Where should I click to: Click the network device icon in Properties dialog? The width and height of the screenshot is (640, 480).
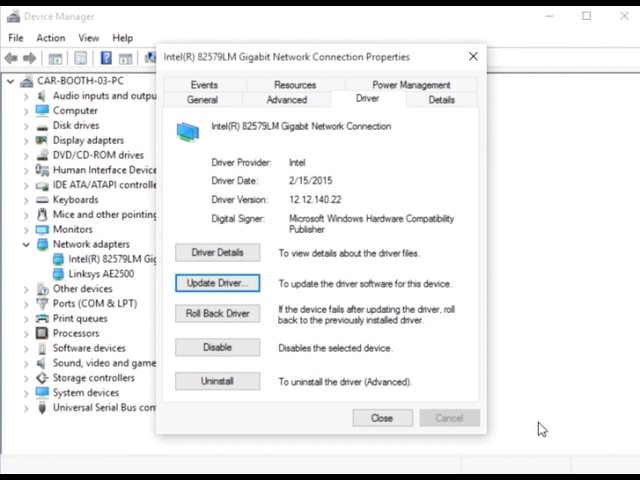point(188,132)
